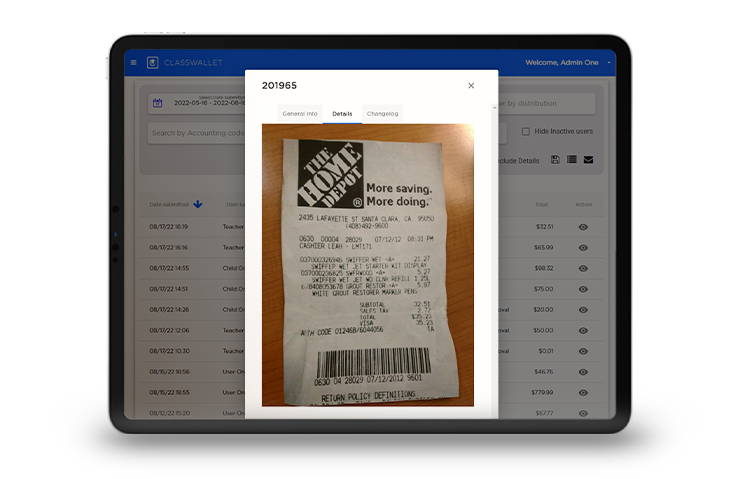
Task: Open the Changelog tab
Action: (382, 114)
